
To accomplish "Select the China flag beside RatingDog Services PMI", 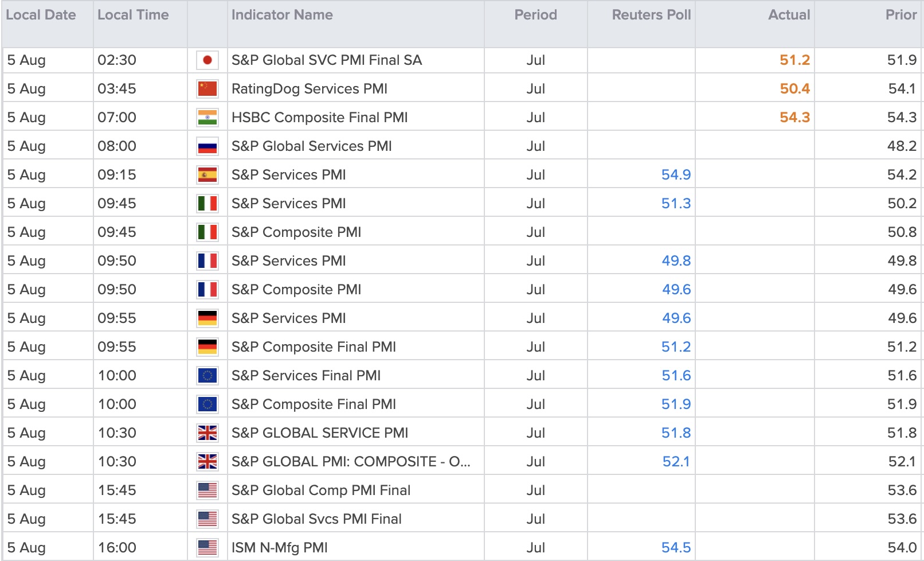I will click(x=207, y=89).
